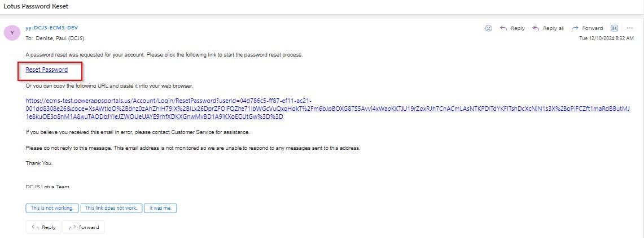Screen dimensions: 644x238
Task: Click the Reply button below the message
Action: [x=43, y=227]
